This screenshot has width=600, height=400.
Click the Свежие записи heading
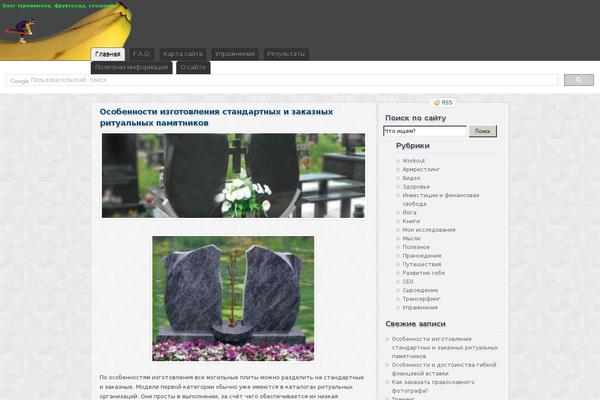(415, 324)
